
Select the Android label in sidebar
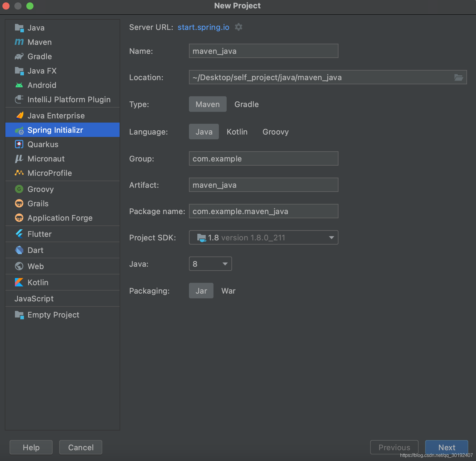[42, 85]
